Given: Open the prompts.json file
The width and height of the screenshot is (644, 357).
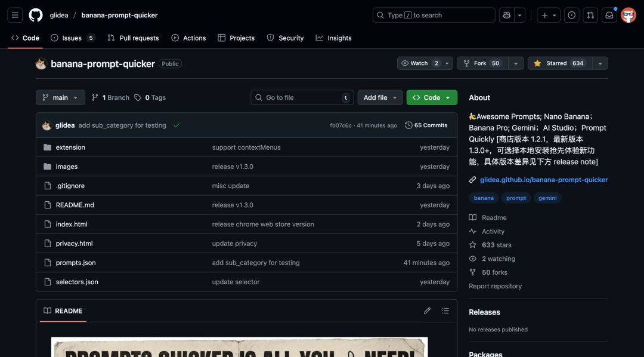Looking at the screenshot, I should pos(76,263).
